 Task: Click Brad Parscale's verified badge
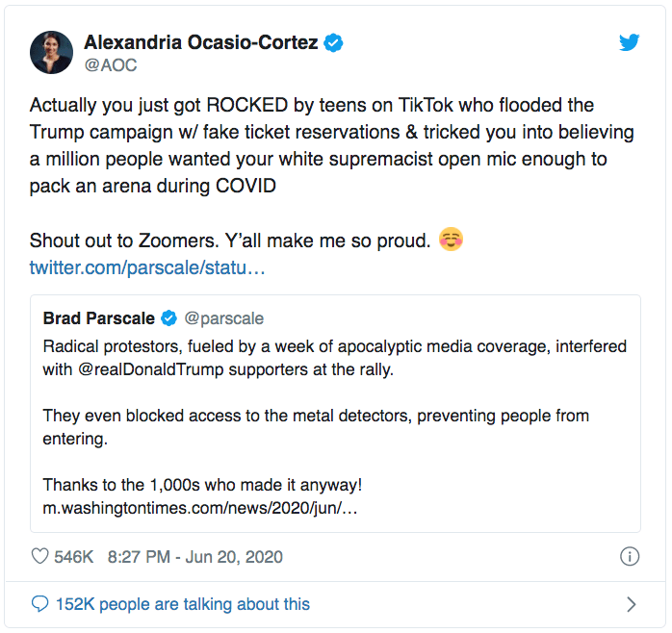pos(168,318)
